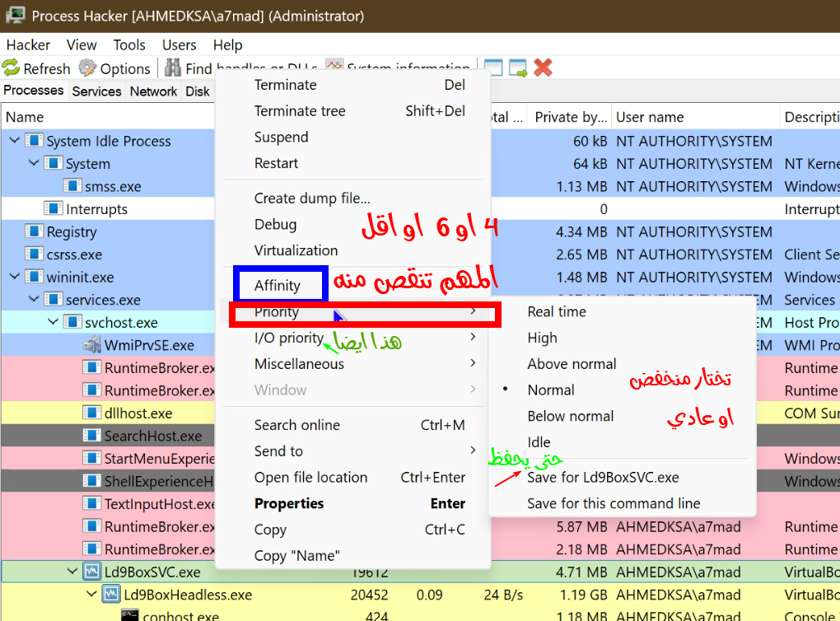Screen dimensions: 840x621
Task: Collapse the System process node
Action: tap(34, 163)
